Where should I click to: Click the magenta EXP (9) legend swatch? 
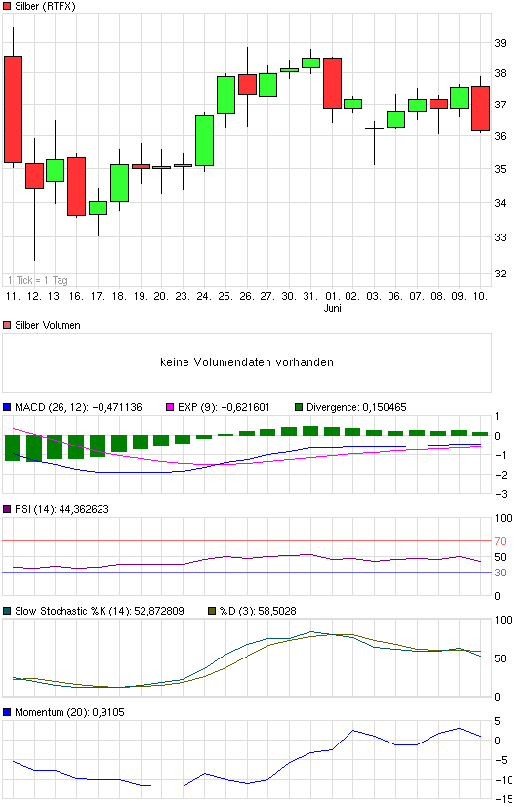pyautogui.click(x=170, y=407)
